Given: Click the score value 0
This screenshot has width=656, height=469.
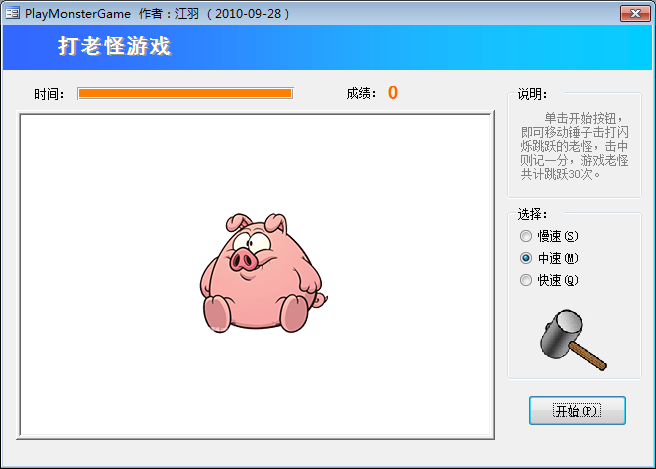Looking at the screenshot, I should [392, 93].
